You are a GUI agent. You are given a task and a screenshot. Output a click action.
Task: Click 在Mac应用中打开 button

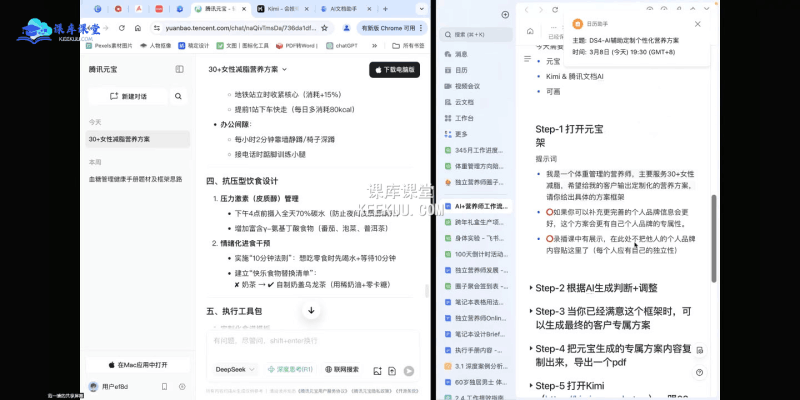(x=138, y=365)
